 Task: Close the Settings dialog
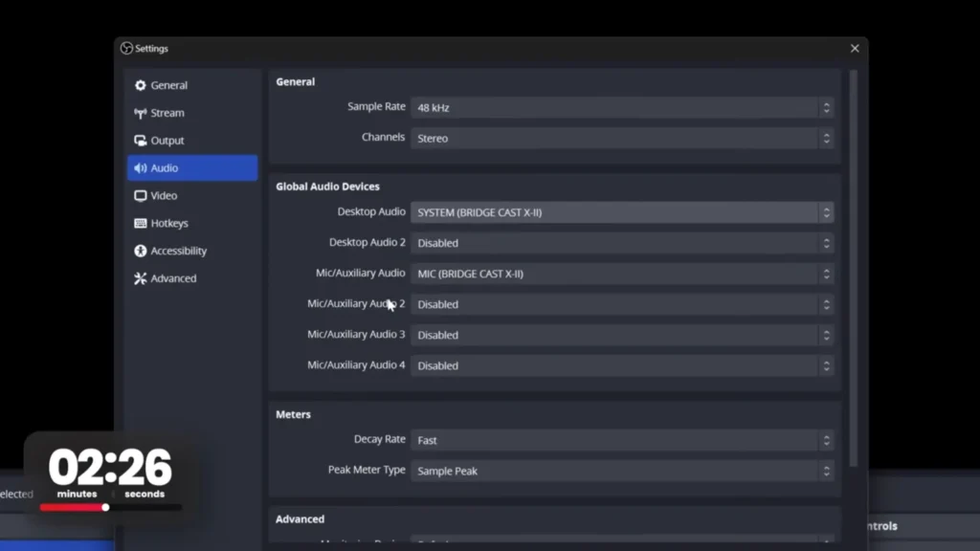pyautogui.click(x=855, y=48)
